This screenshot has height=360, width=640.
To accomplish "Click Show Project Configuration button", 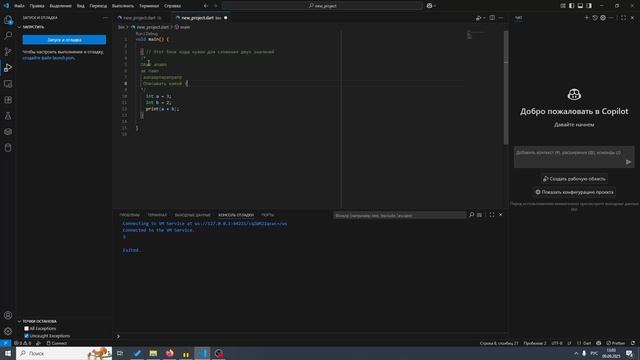I will click(x=574, y=192).
